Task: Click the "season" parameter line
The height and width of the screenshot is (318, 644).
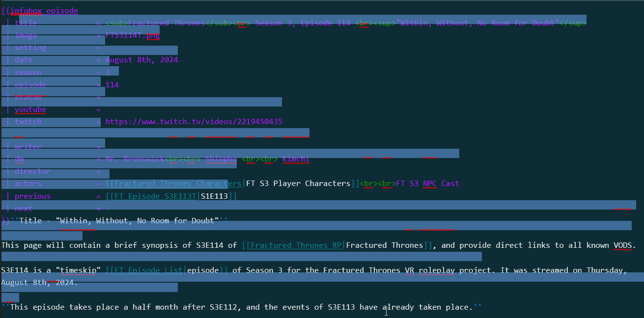Action: point(28,72)
